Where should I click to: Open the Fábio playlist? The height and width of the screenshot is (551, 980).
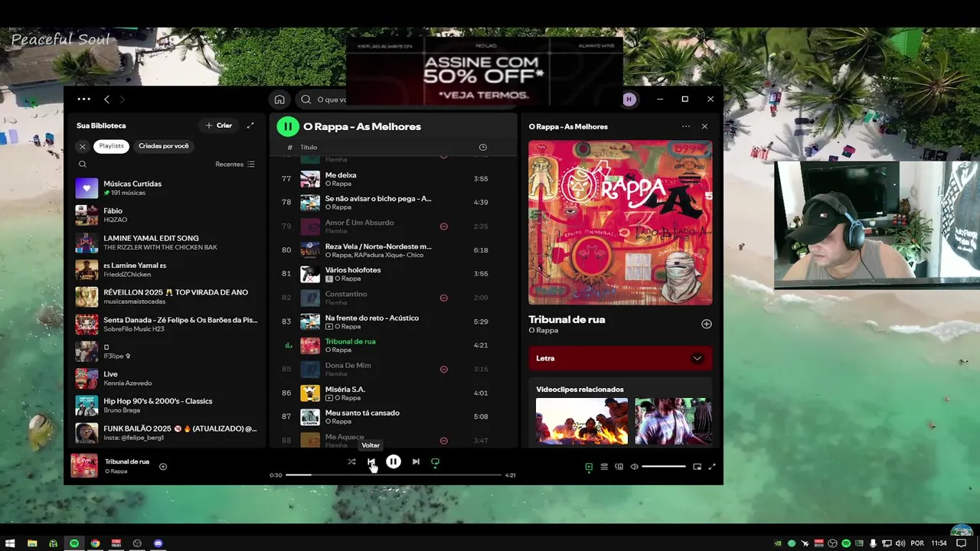coord(168,215)
